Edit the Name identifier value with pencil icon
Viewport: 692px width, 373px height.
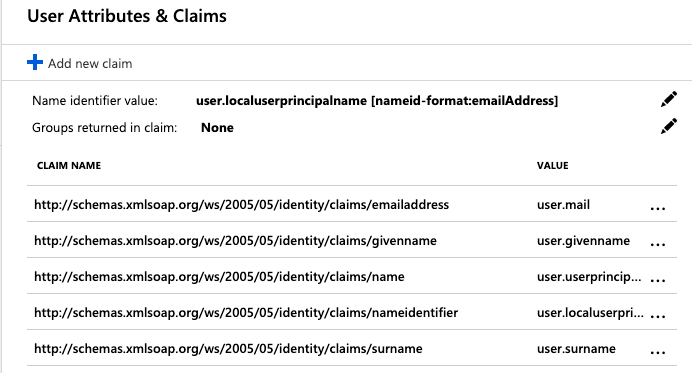point(669,99)
